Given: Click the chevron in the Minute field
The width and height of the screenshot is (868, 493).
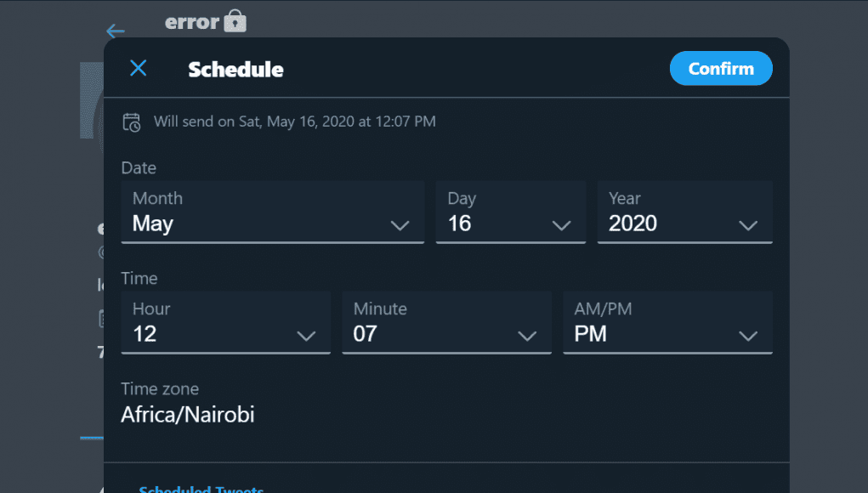Looking at the screenshot, I should 527,336.
